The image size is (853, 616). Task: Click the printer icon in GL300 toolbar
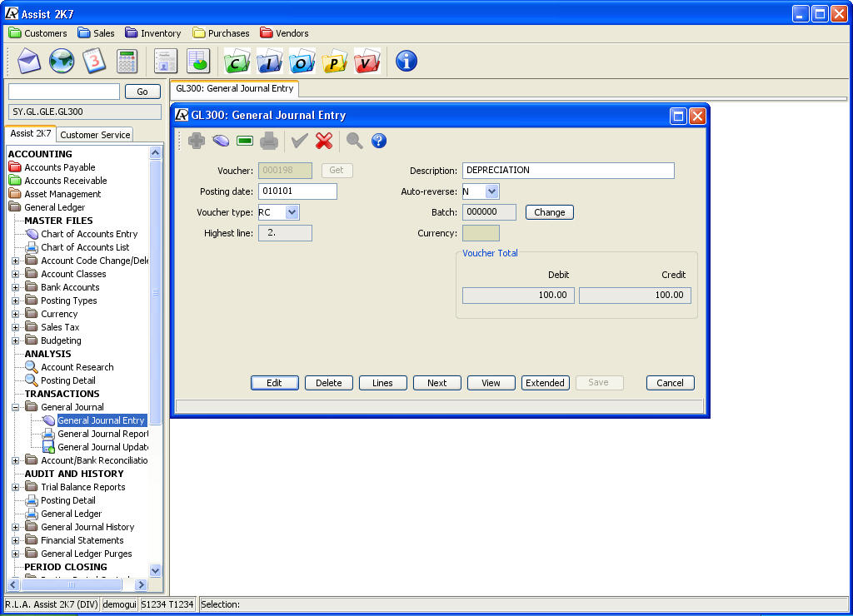269,141
